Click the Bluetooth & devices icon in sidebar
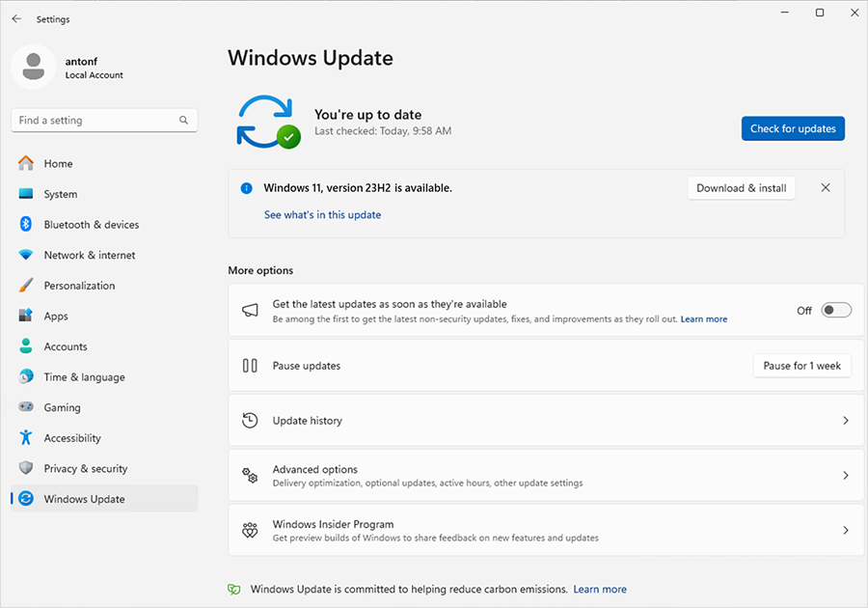 click(26, 224)
